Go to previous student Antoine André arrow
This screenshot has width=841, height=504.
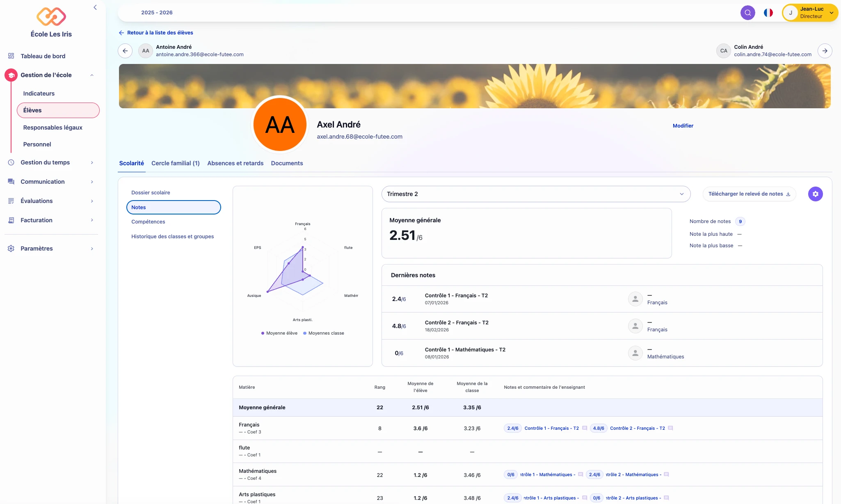point(125,51)
